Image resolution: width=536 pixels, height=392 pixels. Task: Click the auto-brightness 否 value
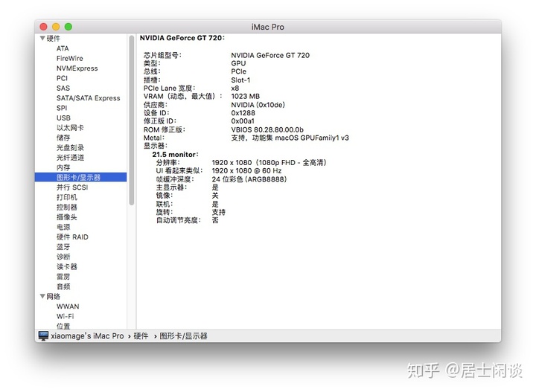point(215,220)
